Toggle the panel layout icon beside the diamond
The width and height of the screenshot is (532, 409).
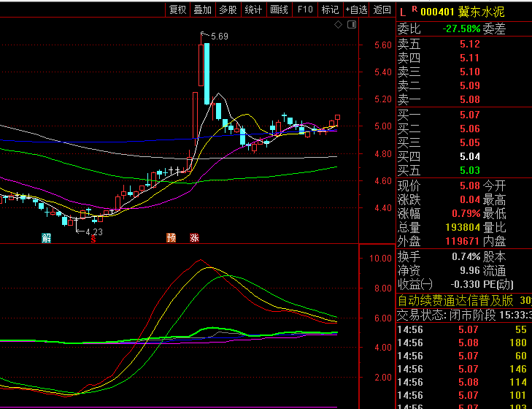351,25
